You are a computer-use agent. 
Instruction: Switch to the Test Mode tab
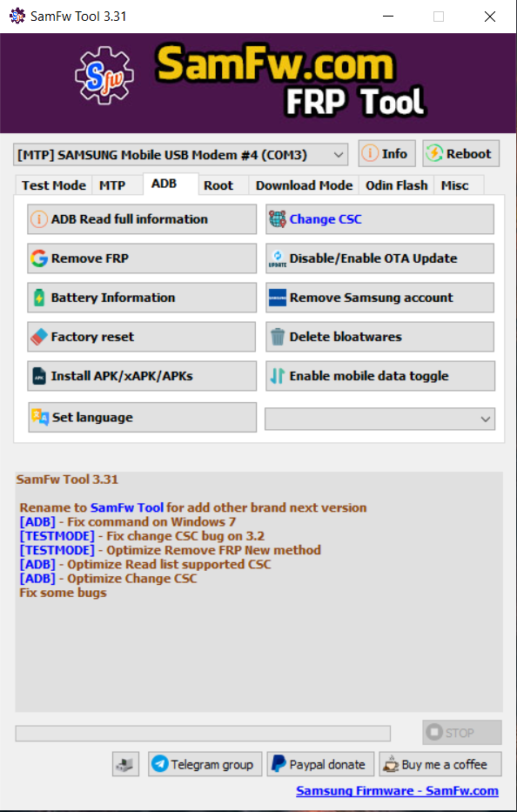54,185
